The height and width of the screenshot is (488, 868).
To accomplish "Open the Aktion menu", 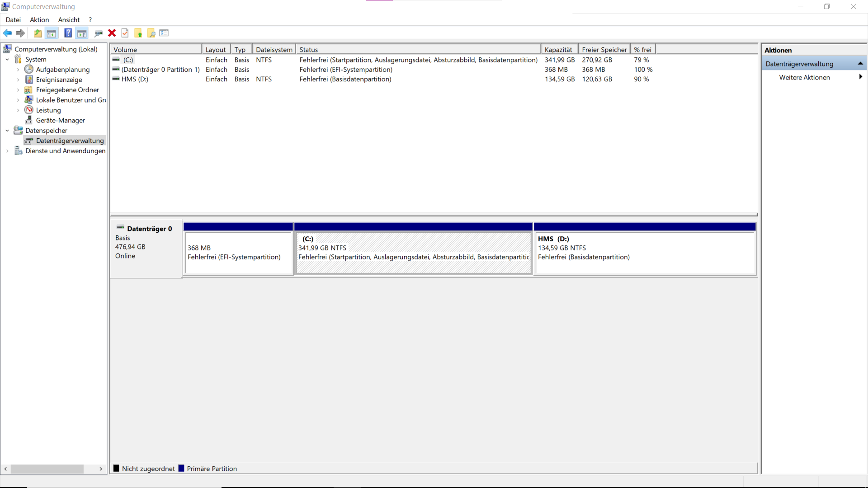I will pyautogui.click(x=39, y=20).
